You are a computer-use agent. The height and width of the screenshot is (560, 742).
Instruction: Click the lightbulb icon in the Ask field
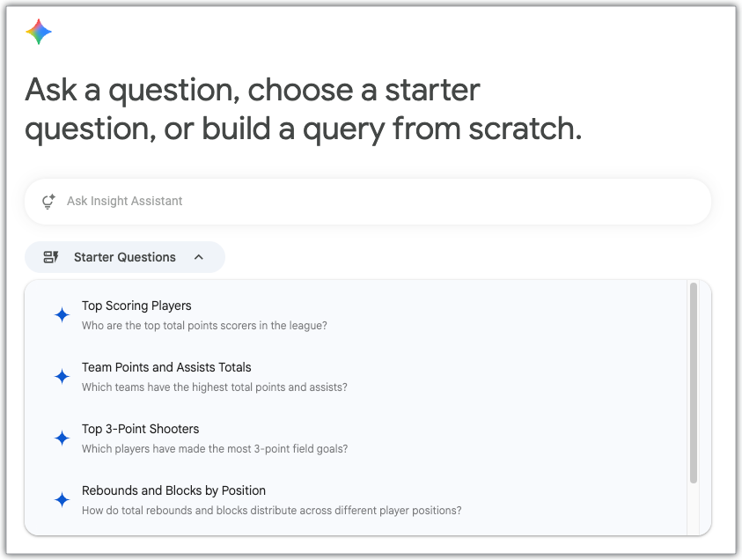point(48,202)
